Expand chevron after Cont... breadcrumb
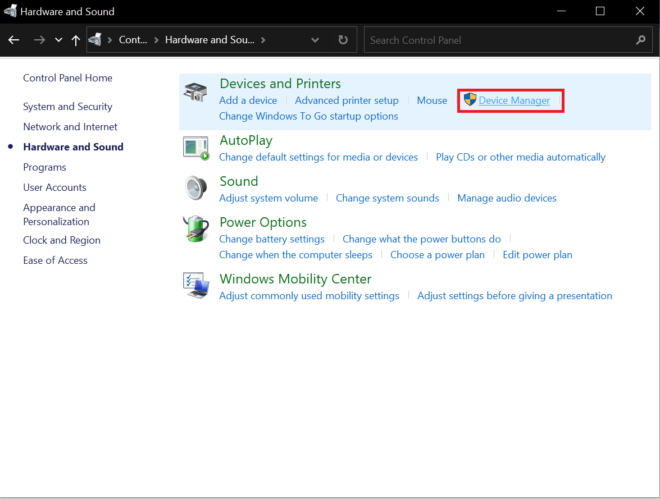This screenshot has height=499, width=660. pyautogui.click(x=156, y=40)
